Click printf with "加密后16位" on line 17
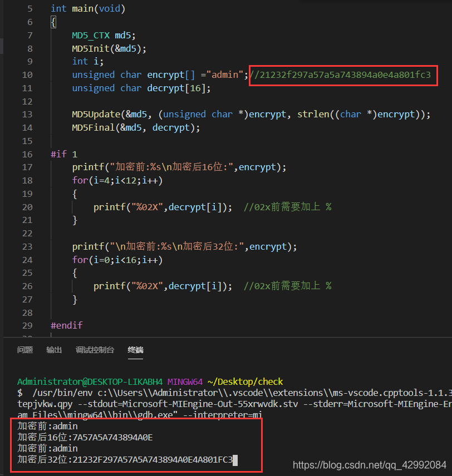Viewport: 452px width, 476px height. (x=179, y=167)
